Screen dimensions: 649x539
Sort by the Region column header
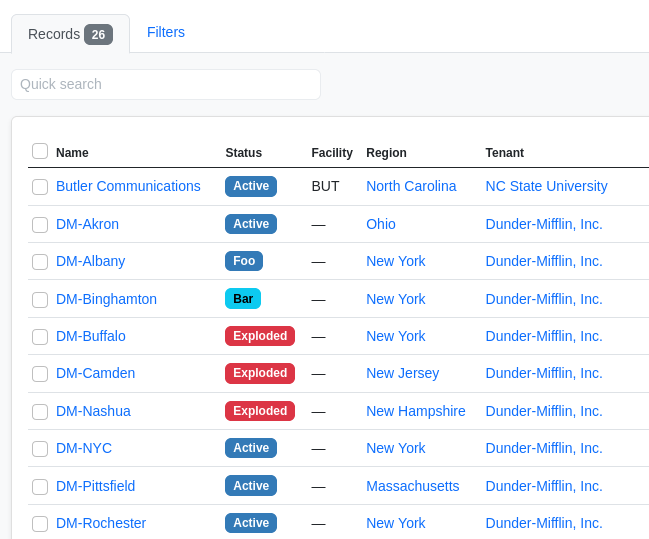coord(386,153)
